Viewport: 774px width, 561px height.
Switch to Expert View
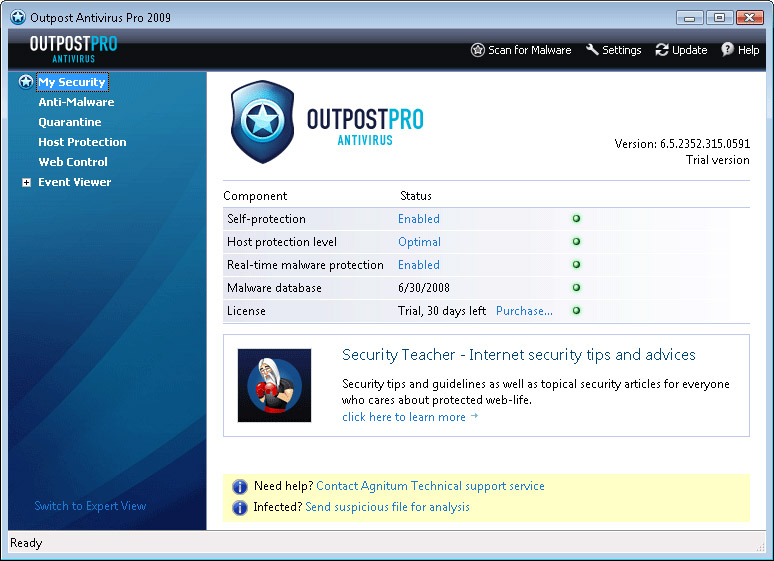pos(90,506)
